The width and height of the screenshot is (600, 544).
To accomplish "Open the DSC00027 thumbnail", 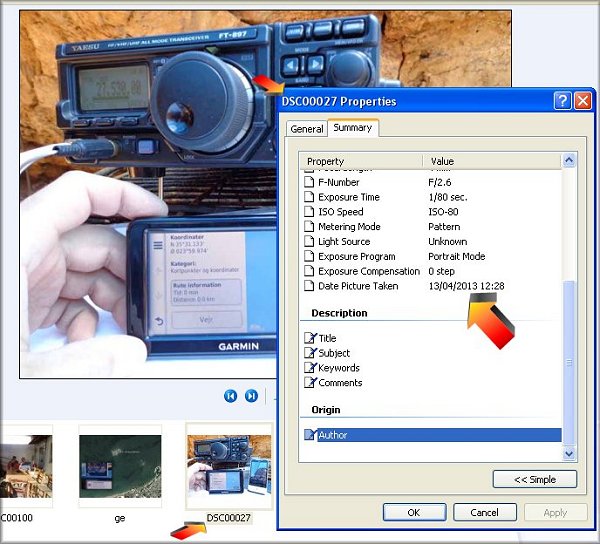I will click(229, 465).
